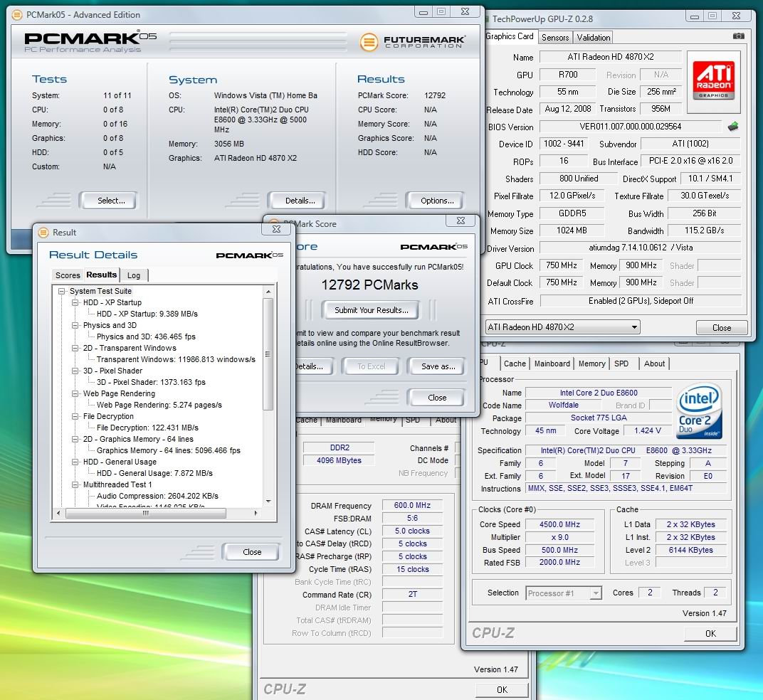Collapse the 3D - Pixel Shader node
763x700 pixels.
(75, 371)
